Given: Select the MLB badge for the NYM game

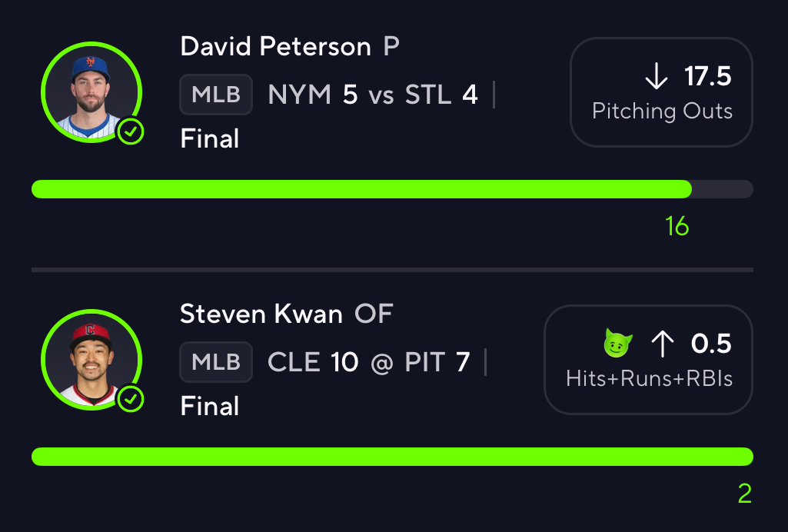Looking at the screenshot, I should pos(216,95).
